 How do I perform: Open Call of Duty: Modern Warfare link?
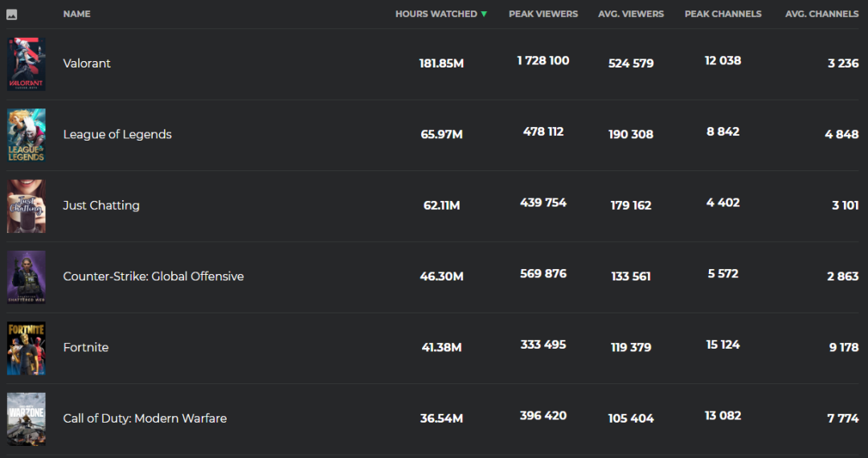tap(145, 419)
